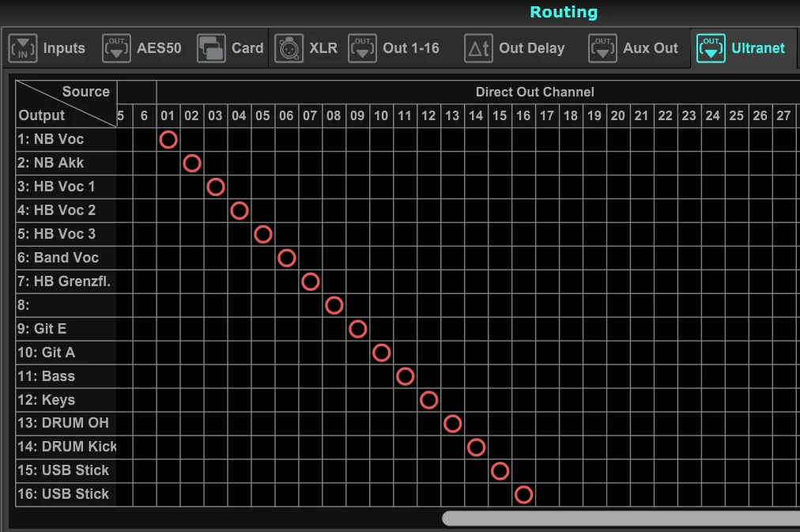Open the Out Delay tab
The width and height of the screenshot is (800, 532).
pyautogui.click(x=531, y=48)
